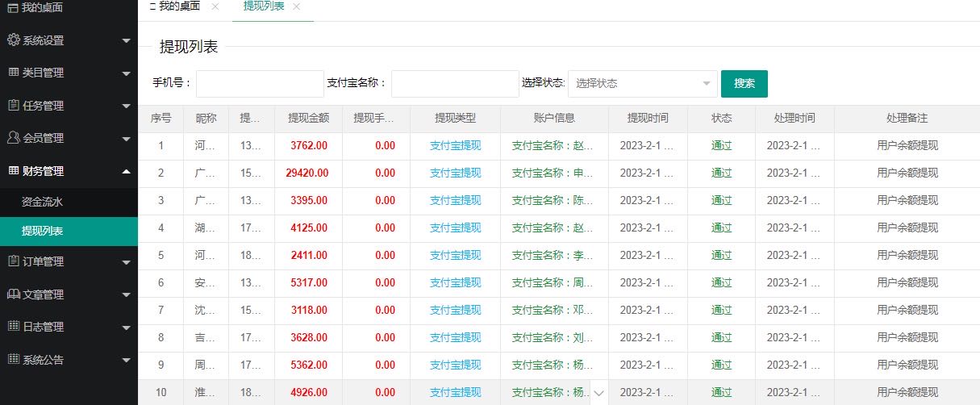
Task: Click the clipboard icon beside 任务管理
Action: click(13, 106)
